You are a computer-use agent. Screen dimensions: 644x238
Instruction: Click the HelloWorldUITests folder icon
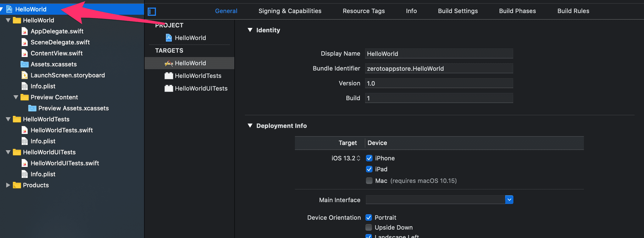(x=17, y=152)
